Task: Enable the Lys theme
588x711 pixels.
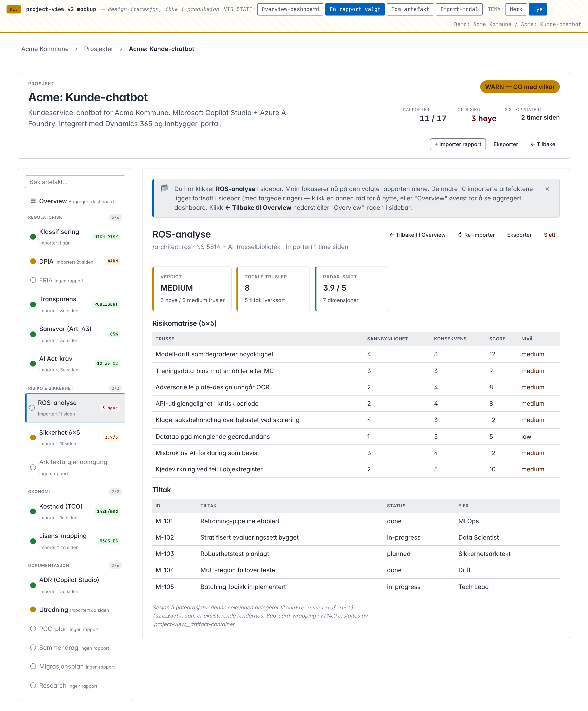Action: pyautogui.click(x=538, y=9)
